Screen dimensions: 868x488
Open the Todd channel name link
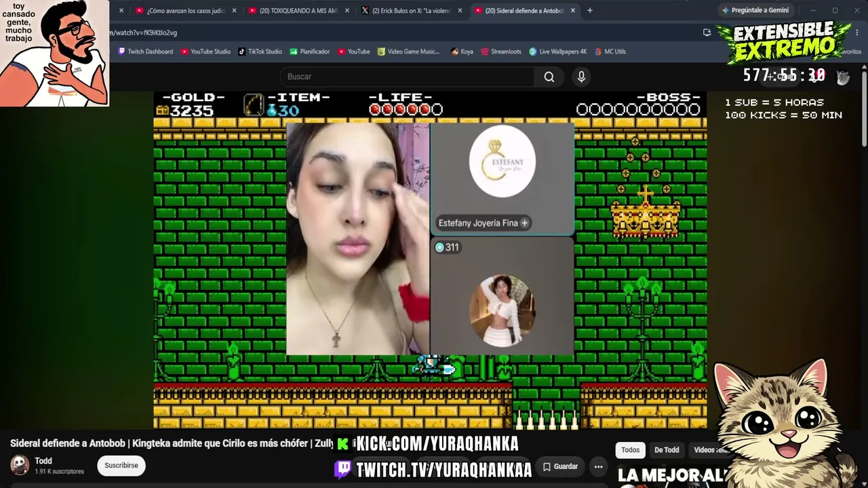(43, 461)
